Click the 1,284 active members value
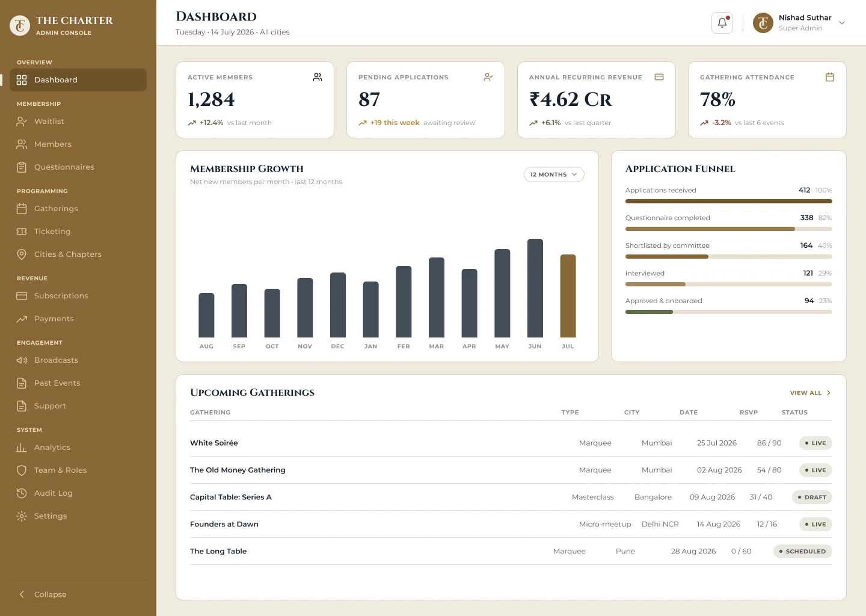Screen dimensions: 866x616 [x=211, y=99]
